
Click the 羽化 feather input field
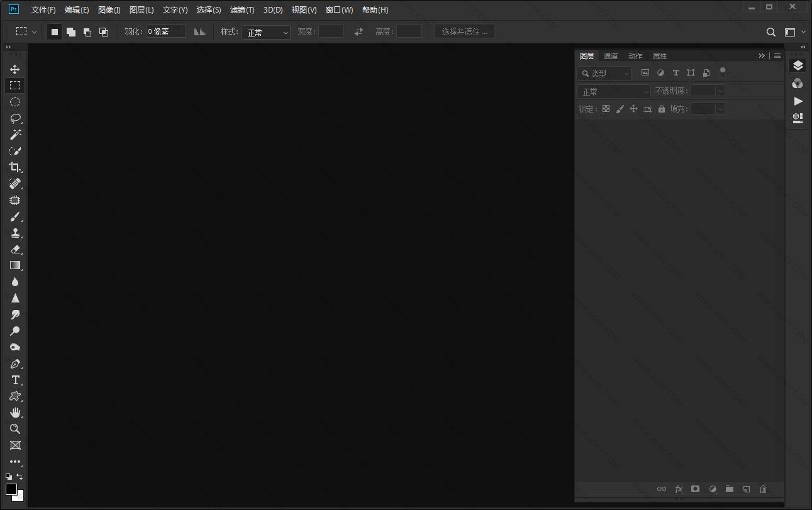pyautogui.click(x=166, y=31)
